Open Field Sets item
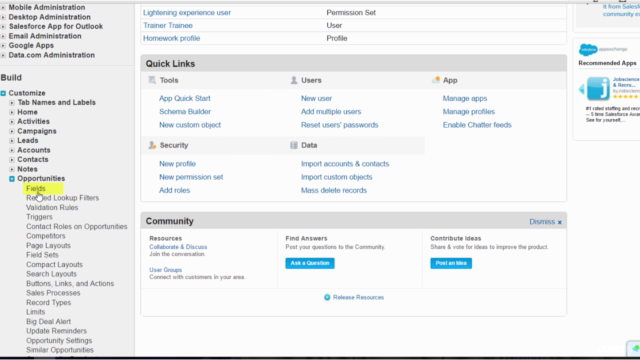Viewport: 640px width, 360px height. point(42,255)
